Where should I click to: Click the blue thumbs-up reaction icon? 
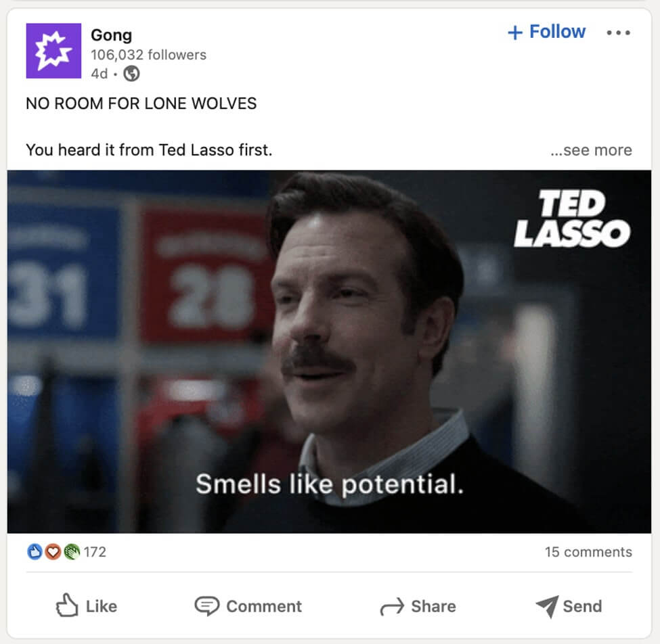tap(35, 552)
